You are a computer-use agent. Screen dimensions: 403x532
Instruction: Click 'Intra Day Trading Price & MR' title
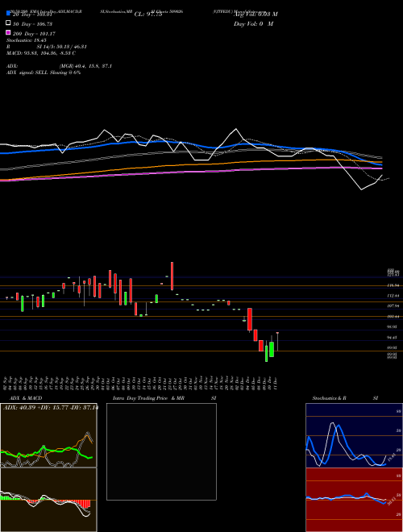pyautogui.click(x=148, y=398)
